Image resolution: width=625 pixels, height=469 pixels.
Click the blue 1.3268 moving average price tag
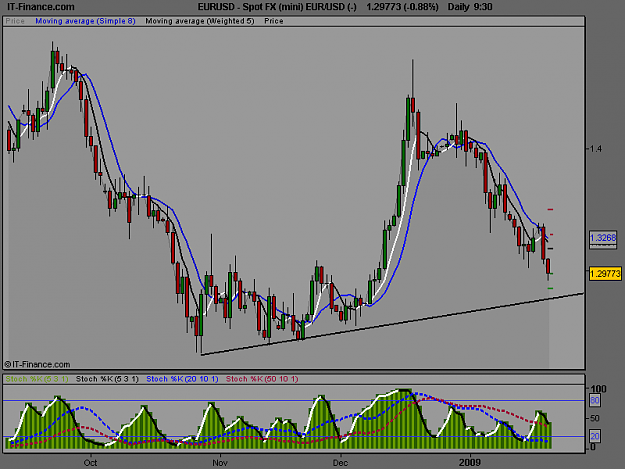603,238
